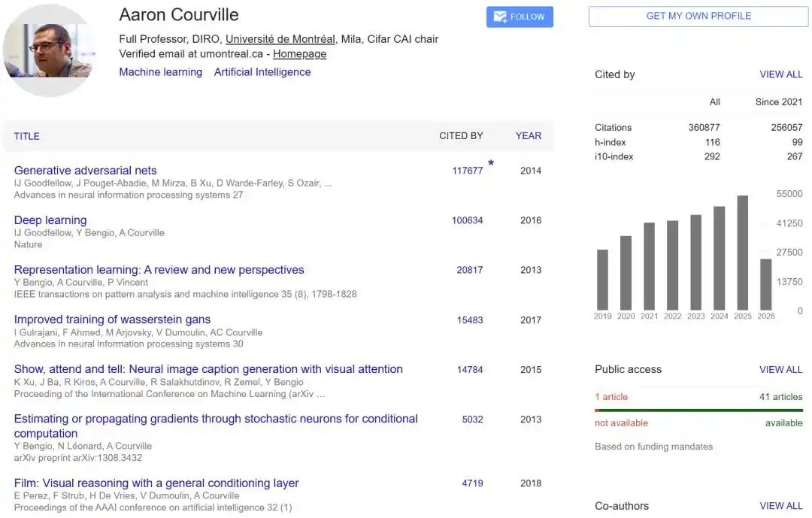Click the public access availability progress bar
Viewport: 812px width, 518px height.
(698, 410)
